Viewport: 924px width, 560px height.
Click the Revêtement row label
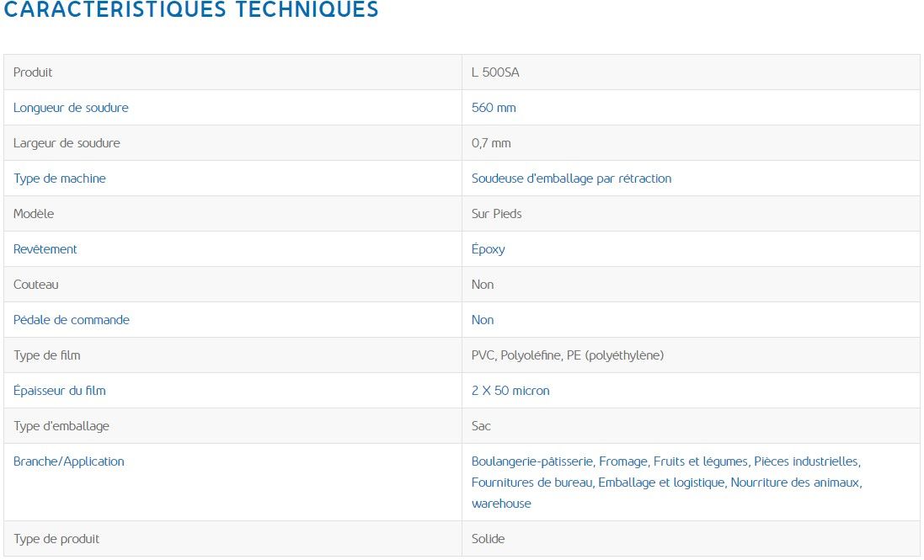point(45,249)
